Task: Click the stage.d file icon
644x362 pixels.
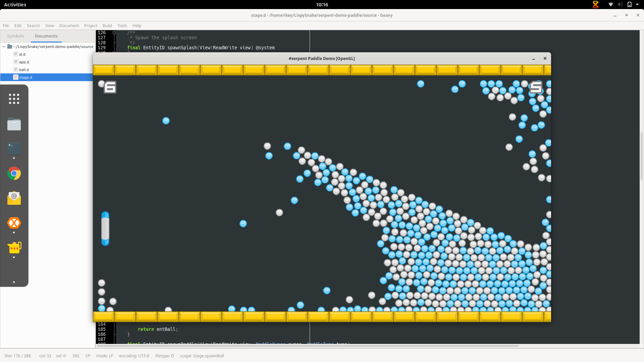Action: 15,77
